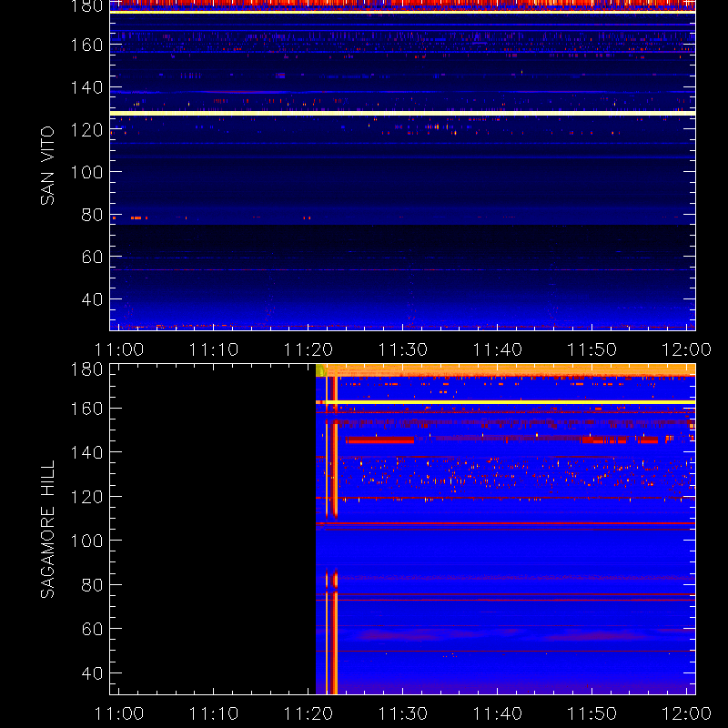Click the yellow interference line near 127 MHz in San Vito
The width and height of the screenshot is (728, 728).
coord(402,113)
